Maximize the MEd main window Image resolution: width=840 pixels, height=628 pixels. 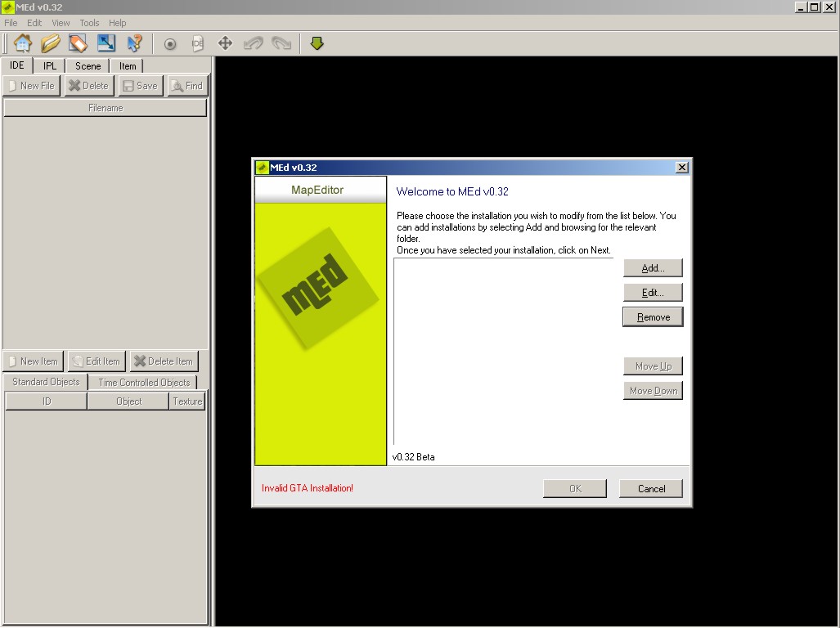tap(815, 7)
